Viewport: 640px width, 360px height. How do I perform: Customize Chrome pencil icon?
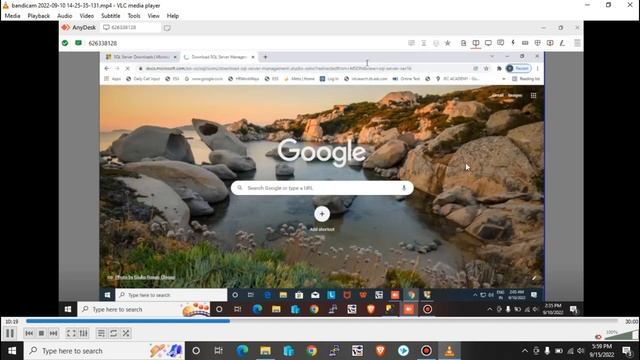[x=533, y=278]
